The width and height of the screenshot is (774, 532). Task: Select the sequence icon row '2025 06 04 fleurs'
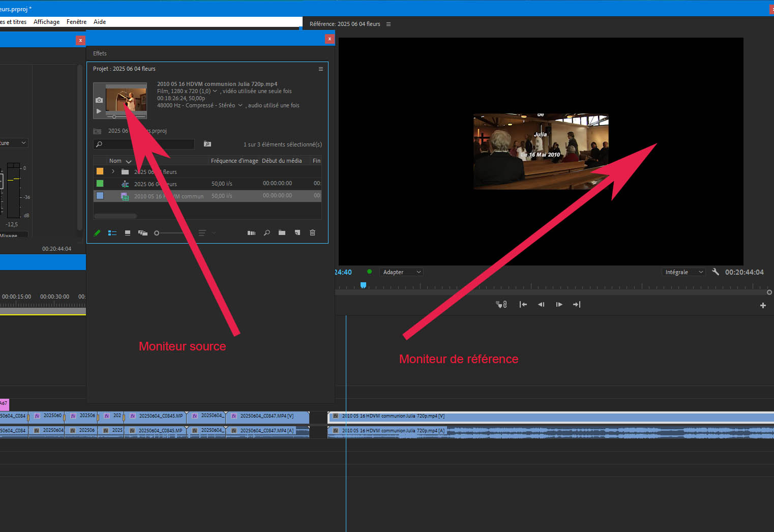point(207,184)
